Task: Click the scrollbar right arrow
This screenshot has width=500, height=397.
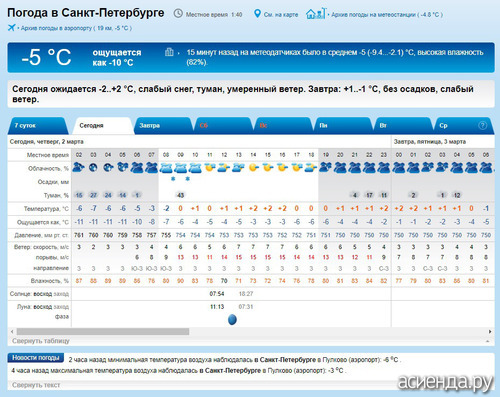Action: (490, 332)
